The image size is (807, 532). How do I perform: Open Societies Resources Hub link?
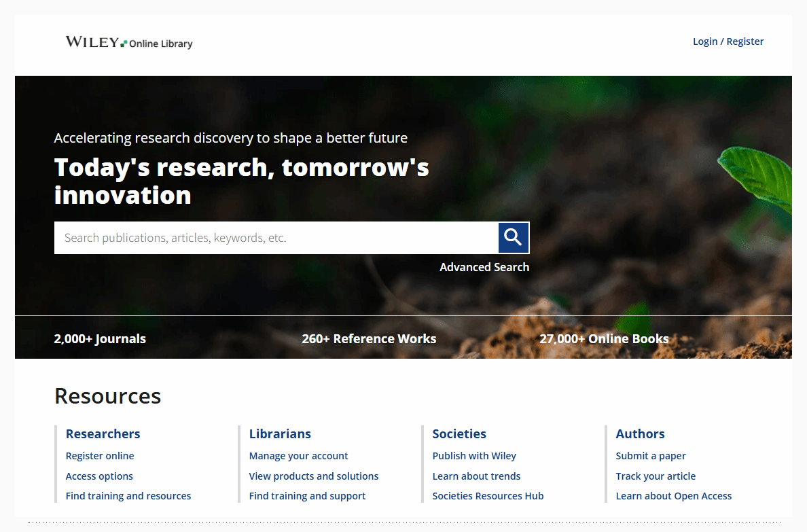488,496
